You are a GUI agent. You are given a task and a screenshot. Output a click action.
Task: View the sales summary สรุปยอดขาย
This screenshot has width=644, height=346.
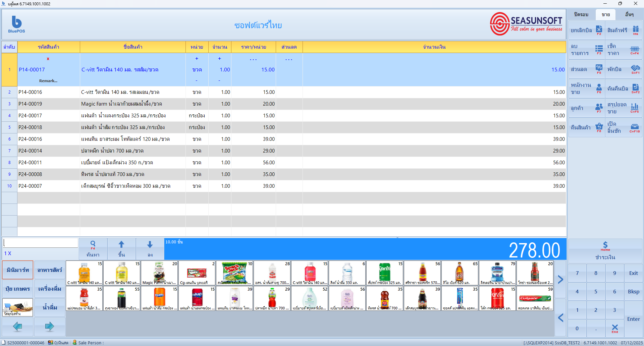[x=623, y=108]
